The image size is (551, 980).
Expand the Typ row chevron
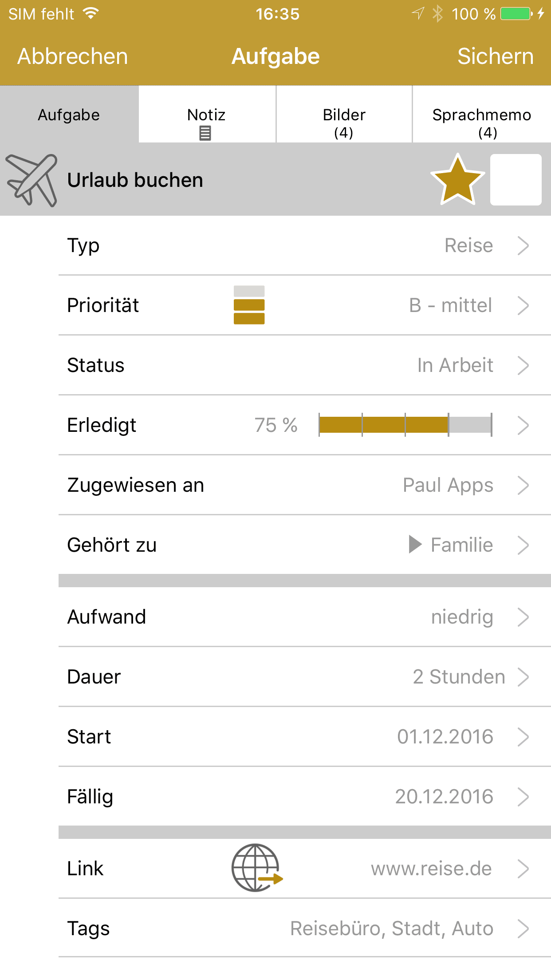pyautogui.click(x=523, y=245)
